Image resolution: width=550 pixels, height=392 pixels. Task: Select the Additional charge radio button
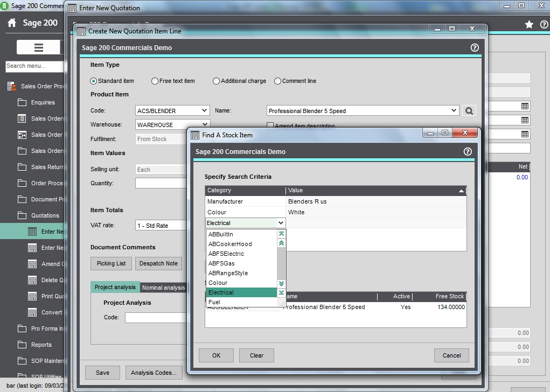[216, 81]
